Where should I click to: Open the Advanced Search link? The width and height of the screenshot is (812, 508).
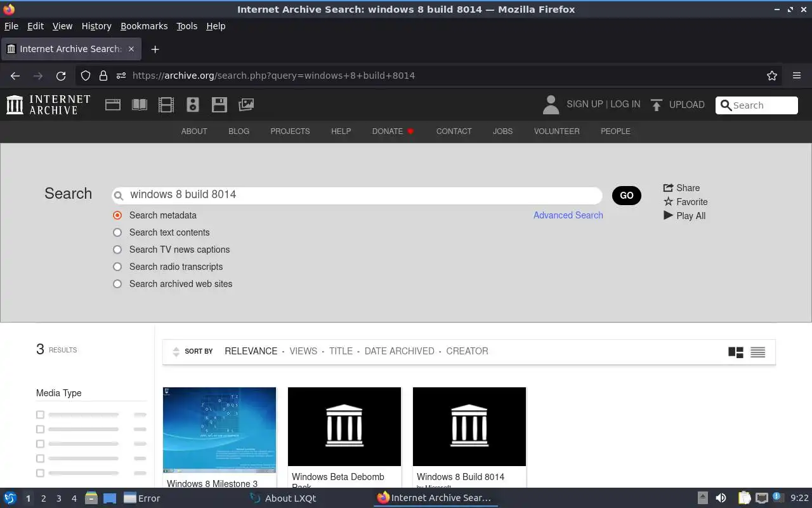point(568,215)
